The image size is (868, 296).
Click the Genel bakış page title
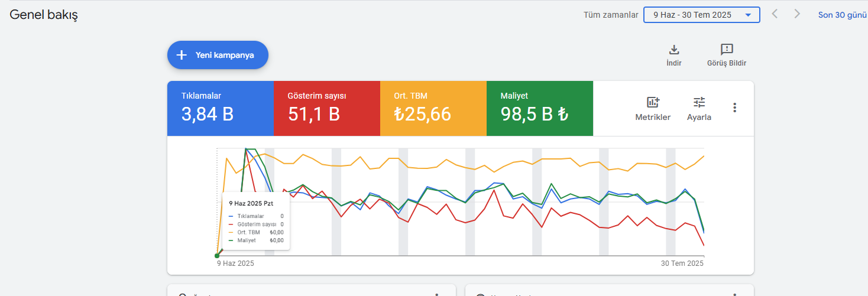tap(44, 15)
